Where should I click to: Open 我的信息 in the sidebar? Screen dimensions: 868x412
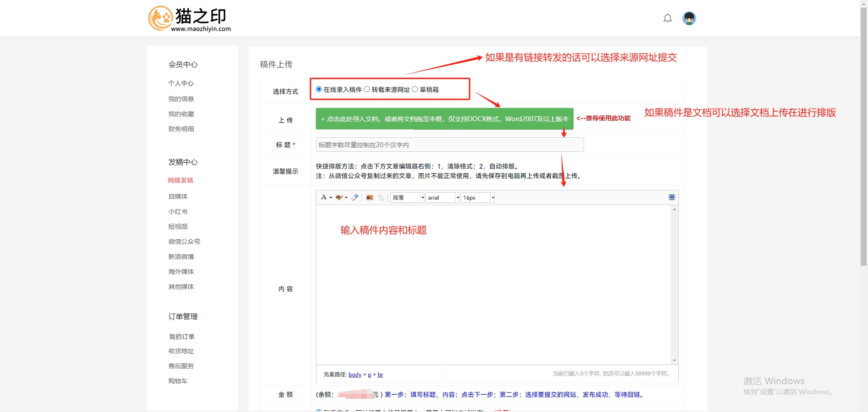181,99
